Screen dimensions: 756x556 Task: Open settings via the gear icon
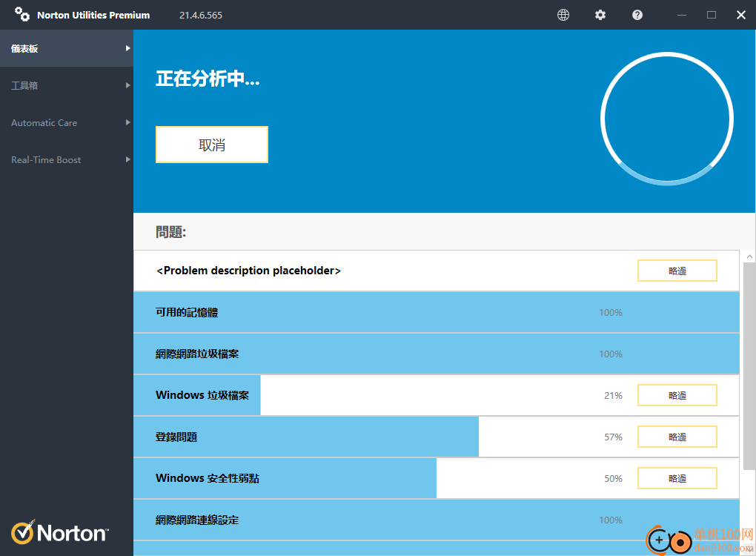pos(600,15)
